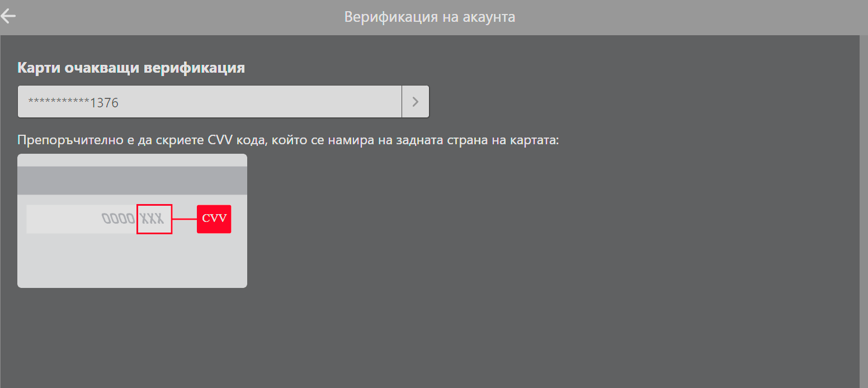The image size is (868, 388).
Task: Click the CVV hiding recommendation text
Action: tap(288, 139)
